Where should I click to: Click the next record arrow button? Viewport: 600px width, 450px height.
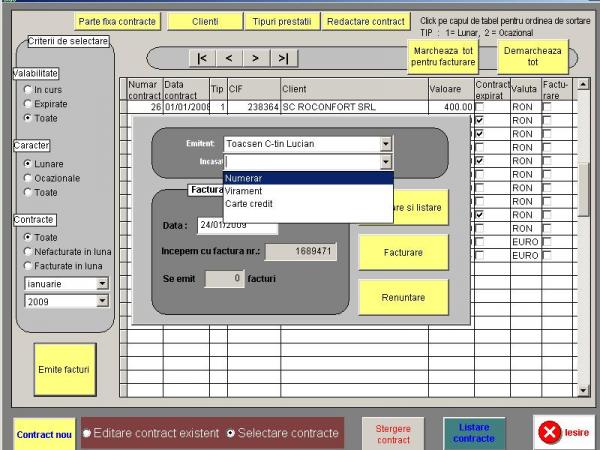255,58
